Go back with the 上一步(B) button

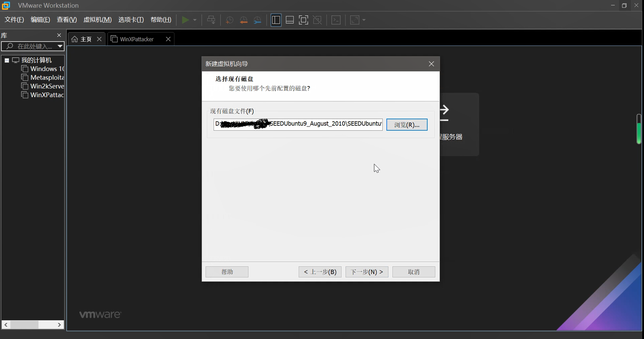click(x=320, y=272)
